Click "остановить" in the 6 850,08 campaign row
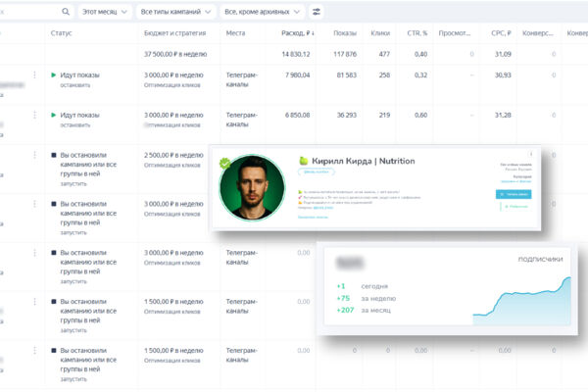The image size is (588, 392). (75, 124)
